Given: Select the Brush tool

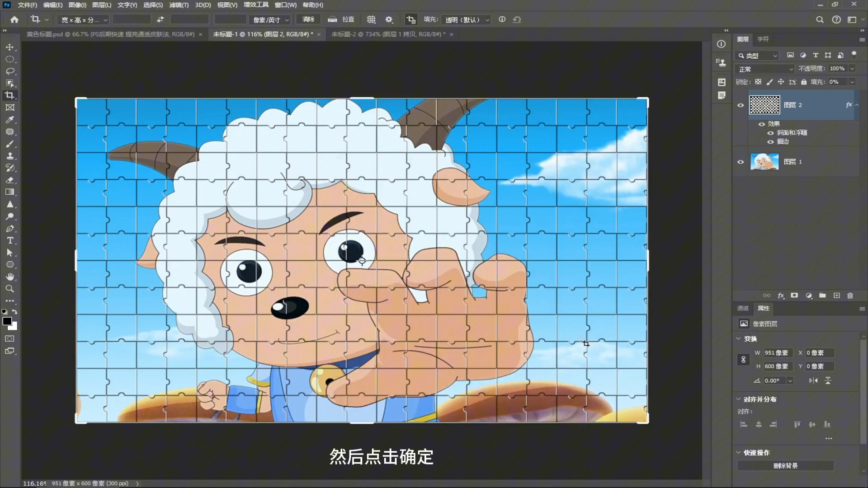Looking at the screenshot, I should pos(9,144).
